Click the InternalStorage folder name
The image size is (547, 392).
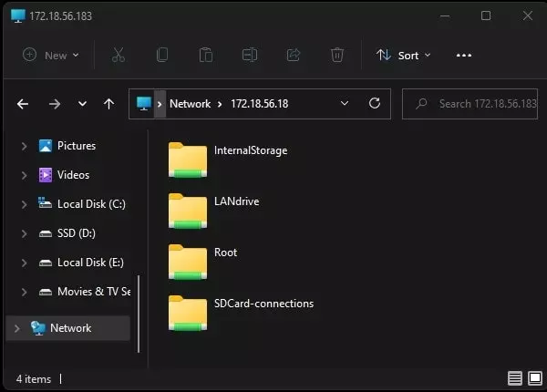point(251,150)
